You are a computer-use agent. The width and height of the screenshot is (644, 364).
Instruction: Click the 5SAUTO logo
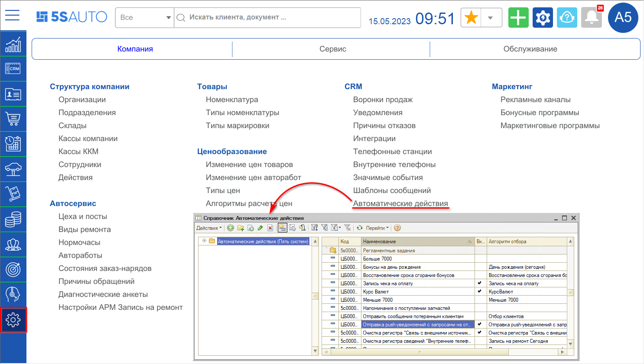[72, 17]
